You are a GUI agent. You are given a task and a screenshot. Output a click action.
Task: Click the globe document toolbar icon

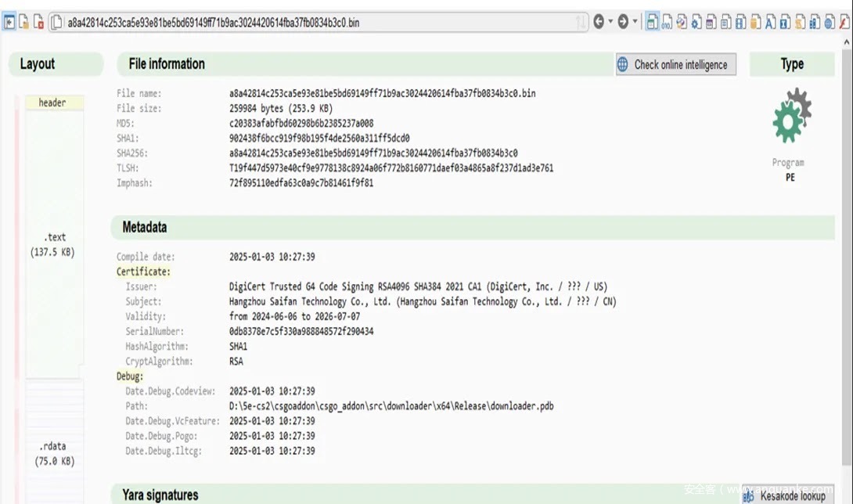pos(830,22)
